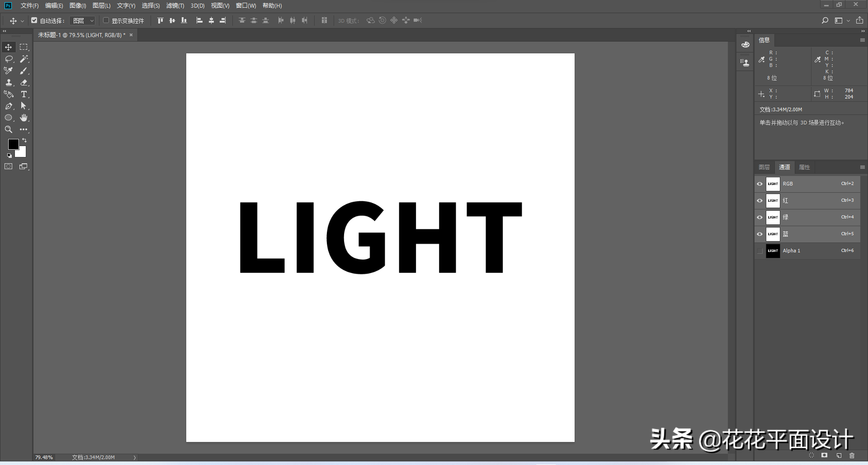Screen dimensions: 868x465
Task: Enable Show Transform Controls checkbox
Action: pyautogui.click(x=106, y=20)
